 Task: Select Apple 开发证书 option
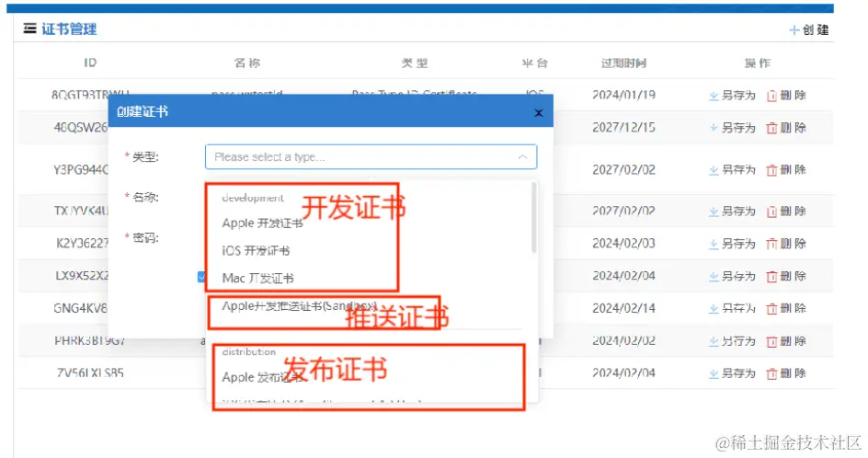coord(262,223)
